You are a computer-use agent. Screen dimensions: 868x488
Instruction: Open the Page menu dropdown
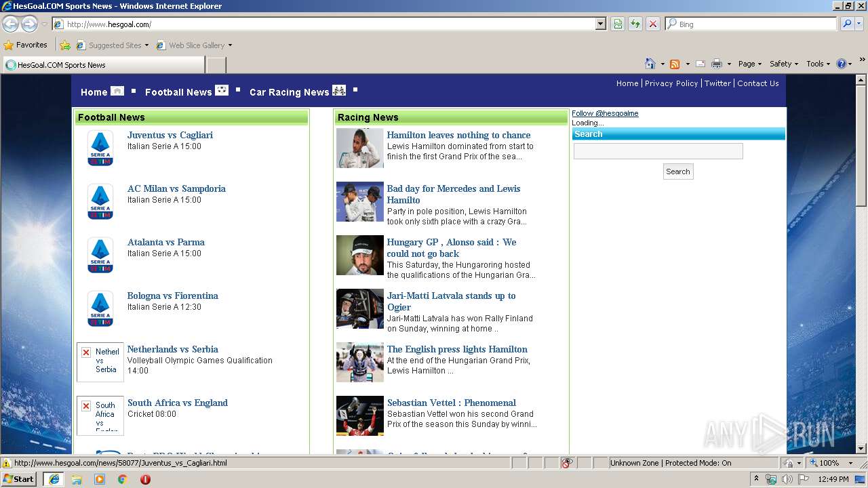click(750, 64)
